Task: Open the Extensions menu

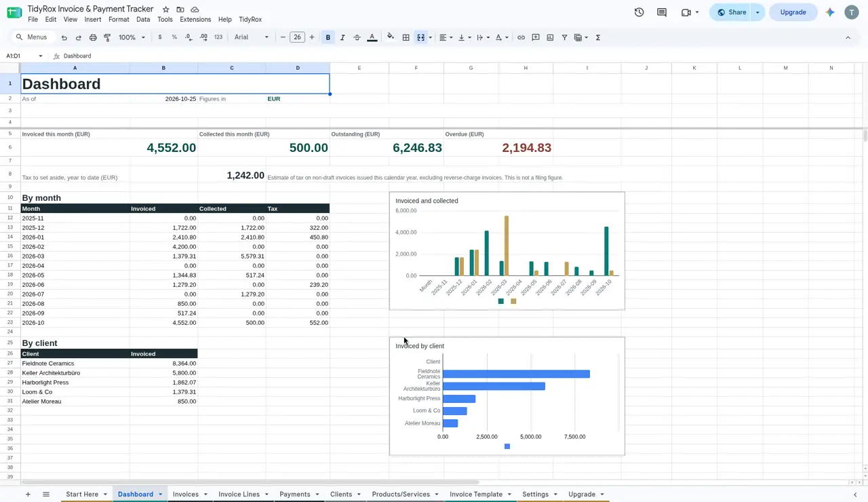Action: (x=195, y=20)
